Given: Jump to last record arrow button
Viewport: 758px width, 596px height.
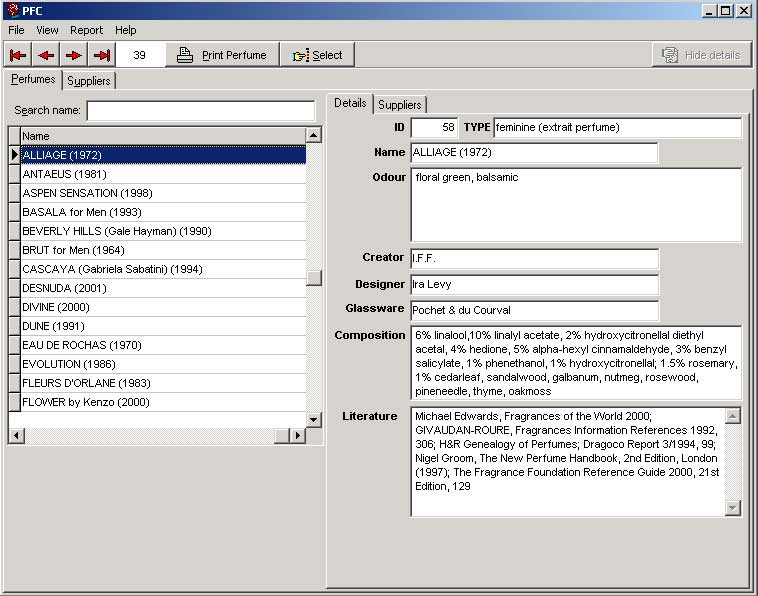Looking at the screenshot, I should click(102, 55).
